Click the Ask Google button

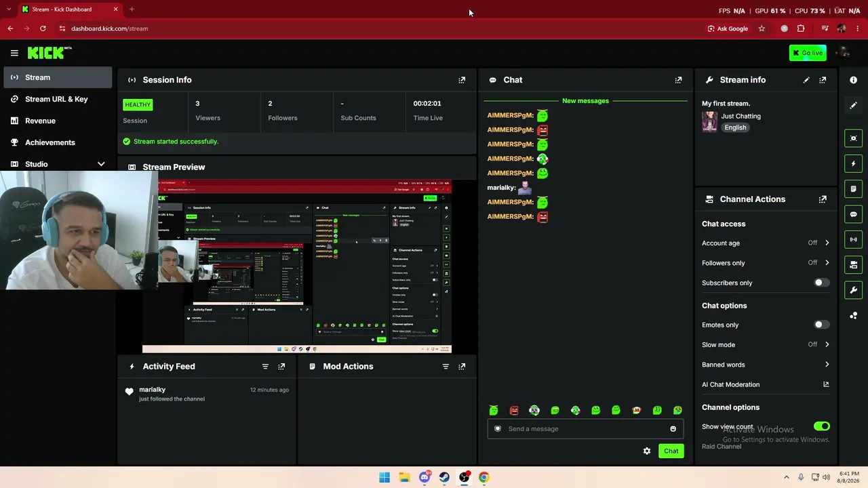(x=728, y=28)
